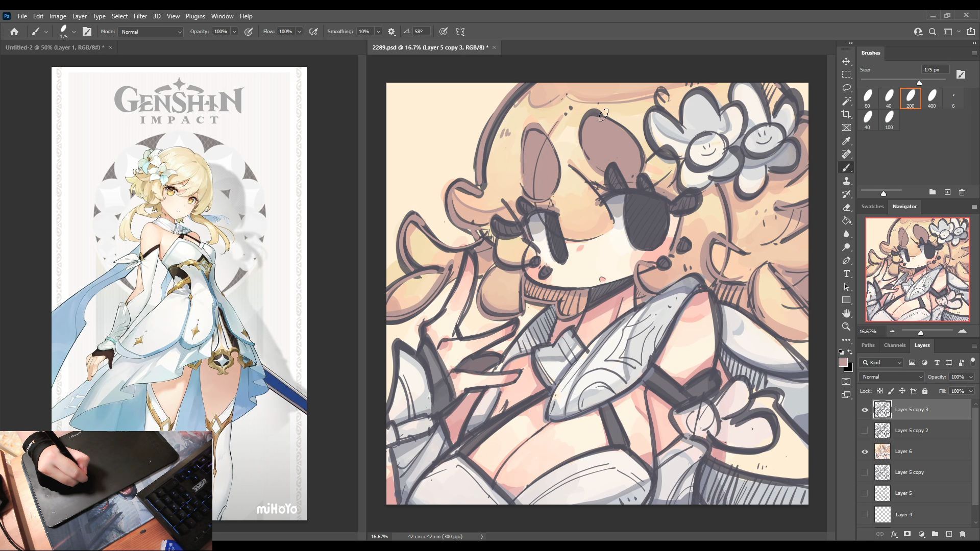980x551 pixels.
Task: Select the Frame tool
Action: [x=846, y=128]
